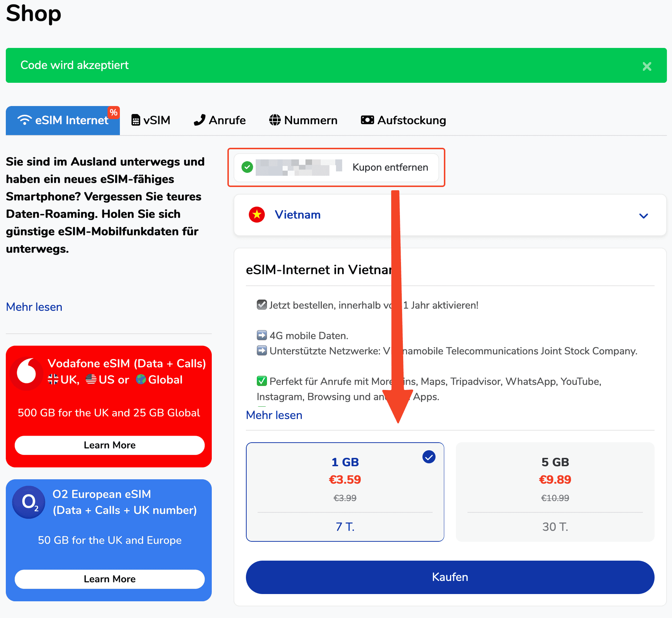
Task: Select the 5 GB 30-day plan
Action: pyautogui.click(x=555, y=492)
